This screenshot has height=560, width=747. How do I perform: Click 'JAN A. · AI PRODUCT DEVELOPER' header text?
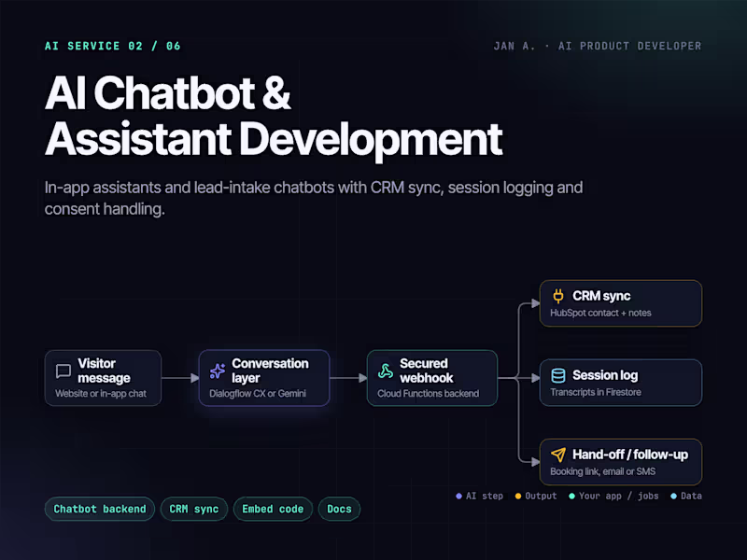(x=598, y=46)
